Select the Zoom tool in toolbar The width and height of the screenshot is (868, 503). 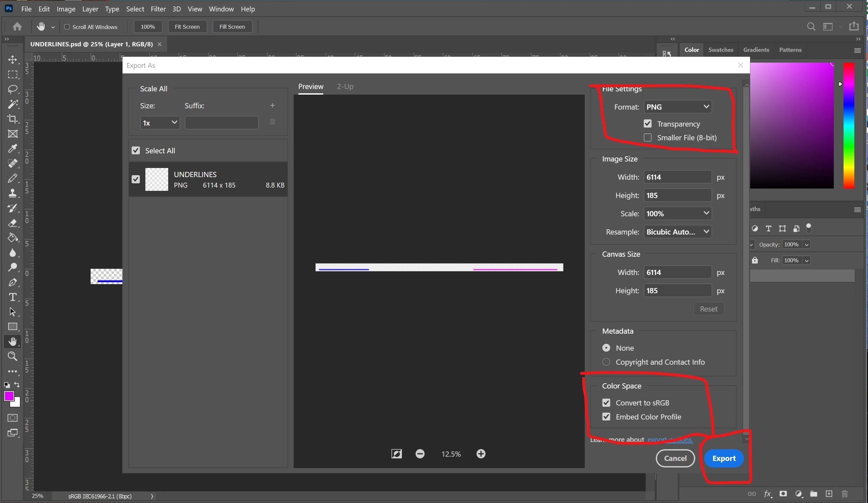click(13, 356)
